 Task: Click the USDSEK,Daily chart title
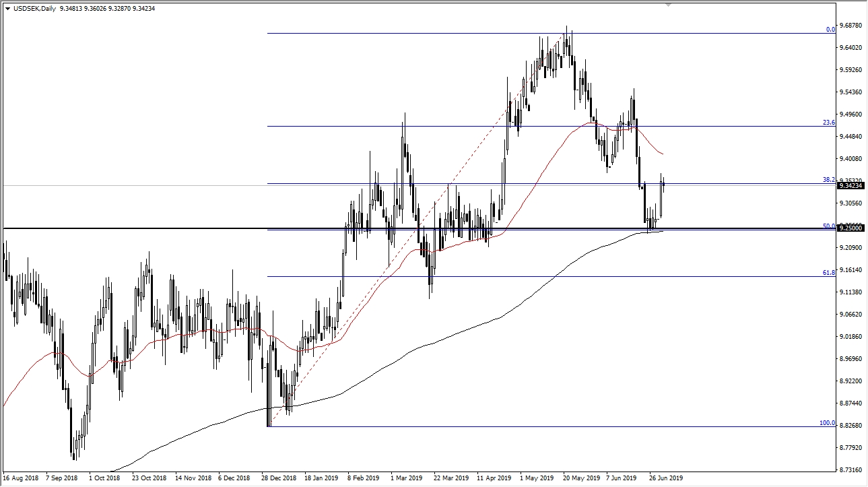(x=34, y=9)
